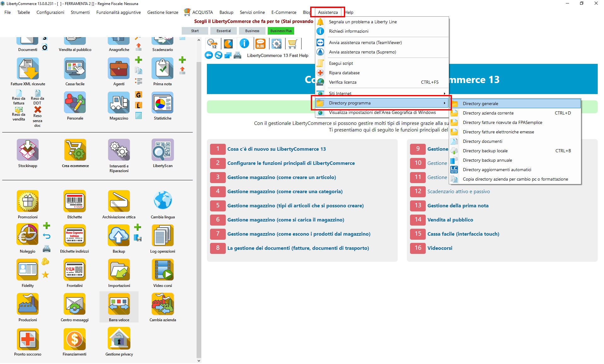Open the Statistiche icon
604x364 pixels.
click(162, 103)
